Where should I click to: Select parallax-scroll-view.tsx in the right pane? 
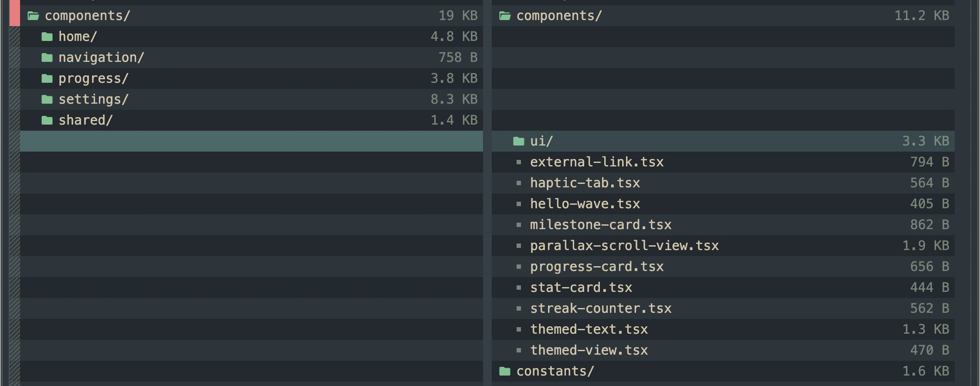[624, 246]
